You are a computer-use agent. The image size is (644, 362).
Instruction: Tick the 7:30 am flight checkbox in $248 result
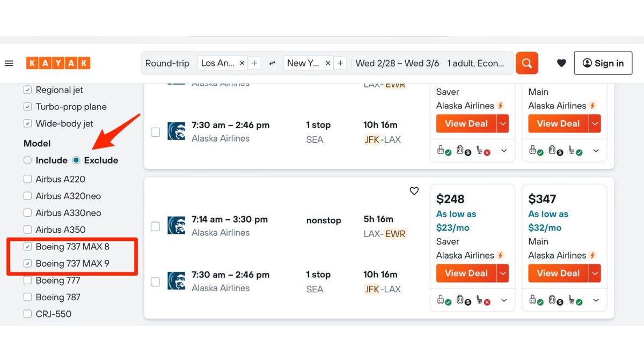click(x=156, y=282)
